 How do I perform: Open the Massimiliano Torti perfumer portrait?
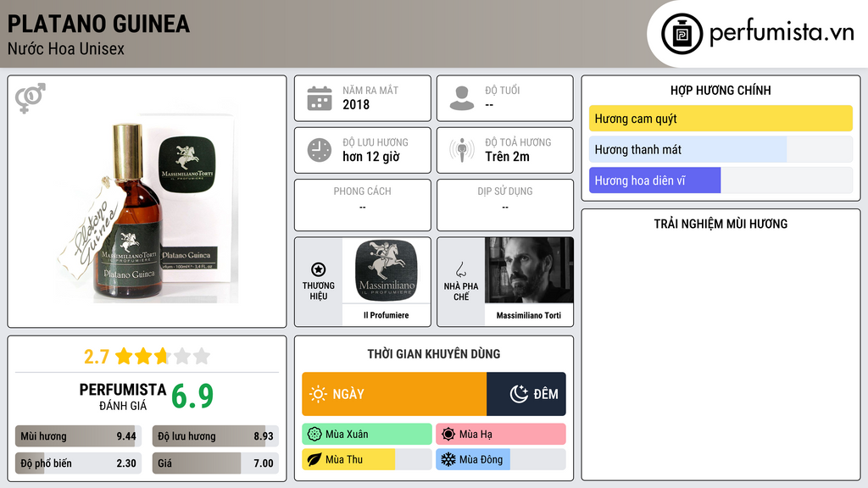[529, 270]
